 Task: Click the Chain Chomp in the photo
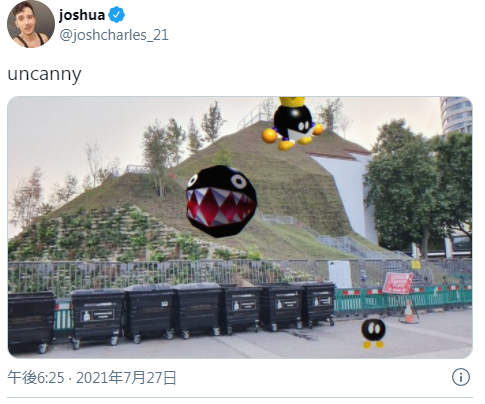click(221, 201)
